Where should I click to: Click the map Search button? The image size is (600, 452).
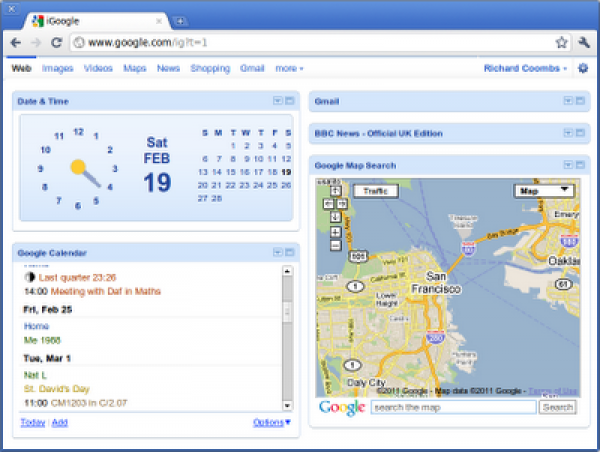pos(558,407)
